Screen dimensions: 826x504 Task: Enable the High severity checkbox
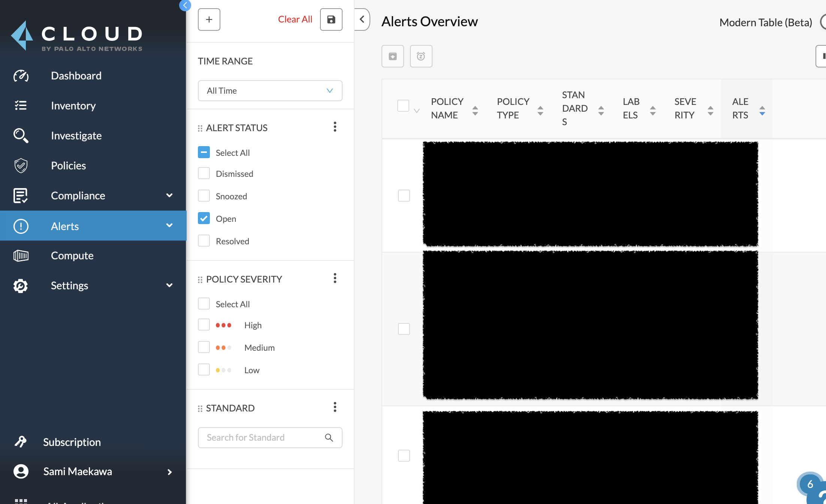[204, 325]
